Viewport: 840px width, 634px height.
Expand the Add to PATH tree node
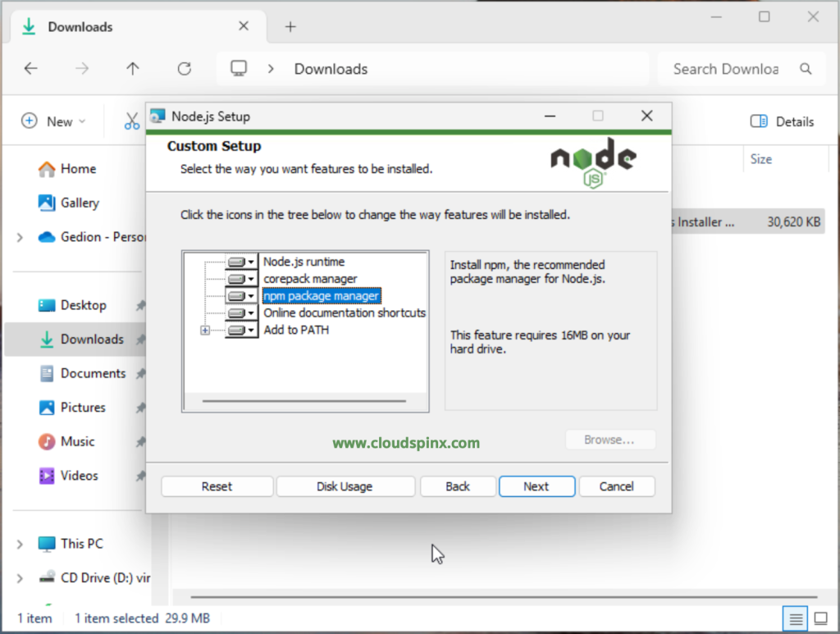coord(205,331)
